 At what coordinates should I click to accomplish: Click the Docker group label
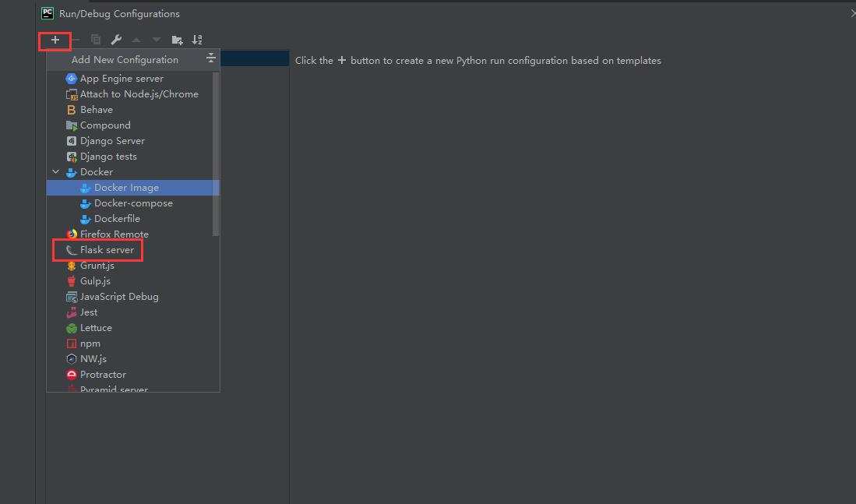coord(97,172)
